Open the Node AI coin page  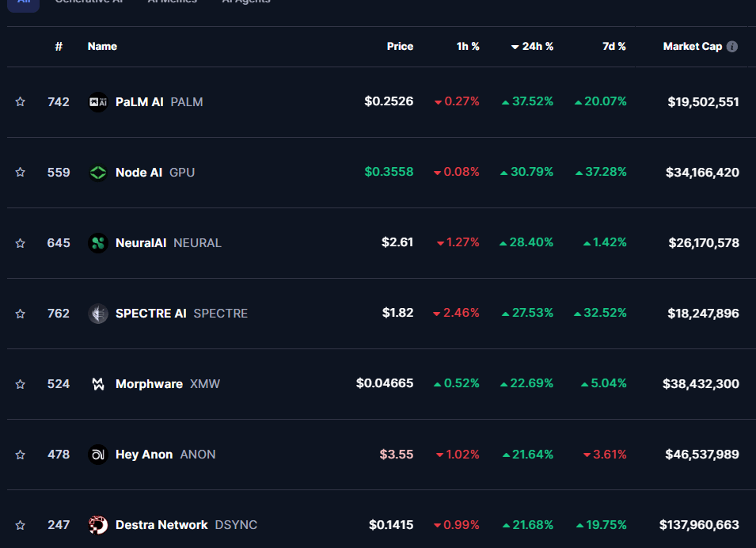[x=139, y=172]
